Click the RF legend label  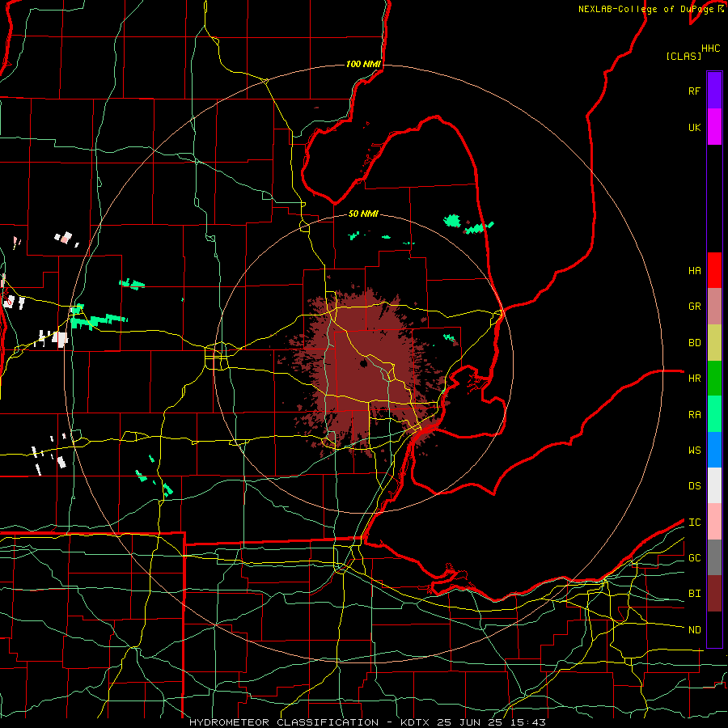(x=694, y=91)
